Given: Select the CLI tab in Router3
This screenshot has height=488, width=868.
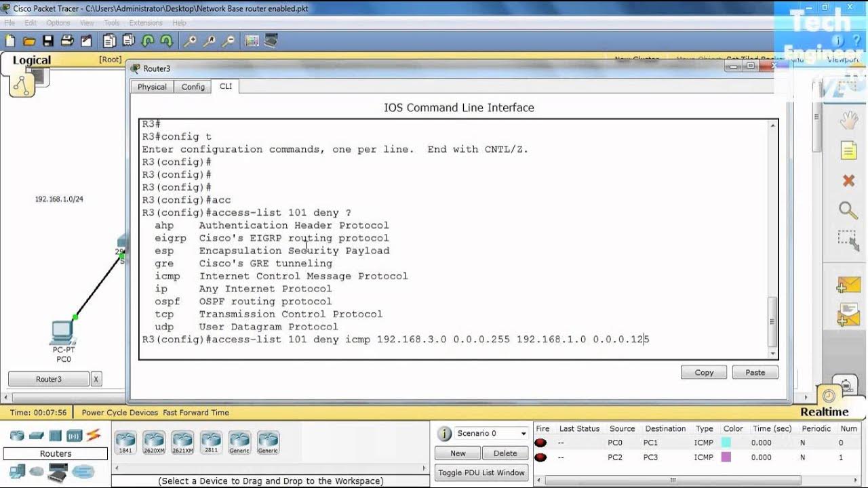Looking at the screenshot, I should 225,86.
